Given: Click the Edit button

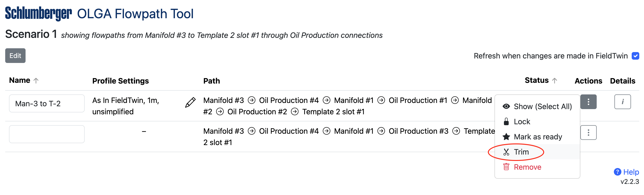Looking at the screenshot, I should [x=15, y=56].
